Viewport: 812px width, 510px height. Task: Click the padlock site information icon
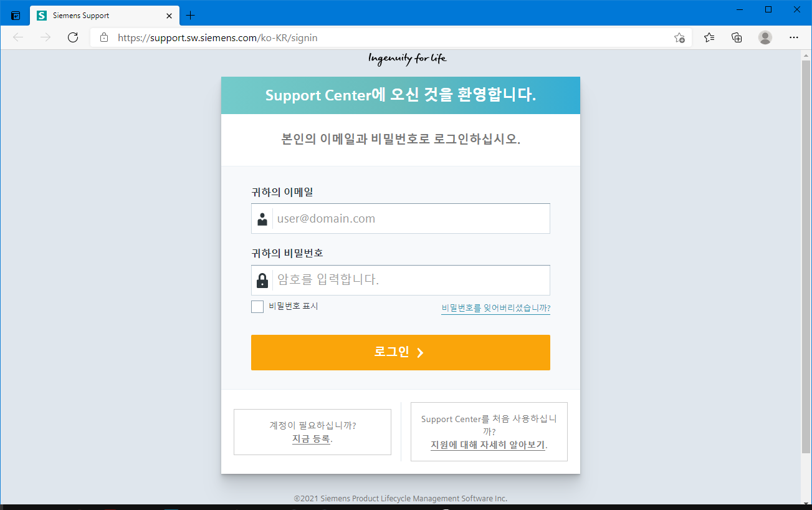click(x=104, y=37)
